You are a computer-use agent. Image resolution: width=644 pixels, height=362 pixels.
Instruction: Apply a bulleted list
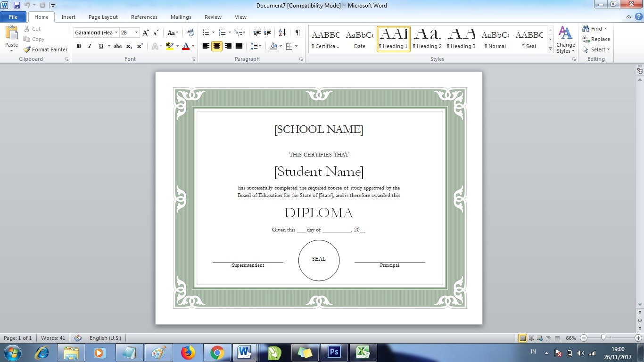[x=206, y=33]
